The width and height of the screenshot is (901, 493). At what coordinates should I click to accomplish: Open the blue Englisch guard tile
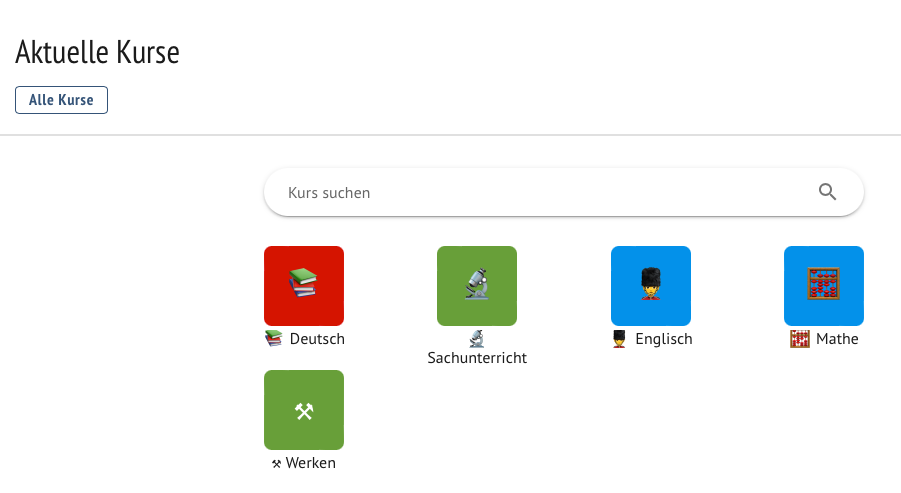[651, 286]
